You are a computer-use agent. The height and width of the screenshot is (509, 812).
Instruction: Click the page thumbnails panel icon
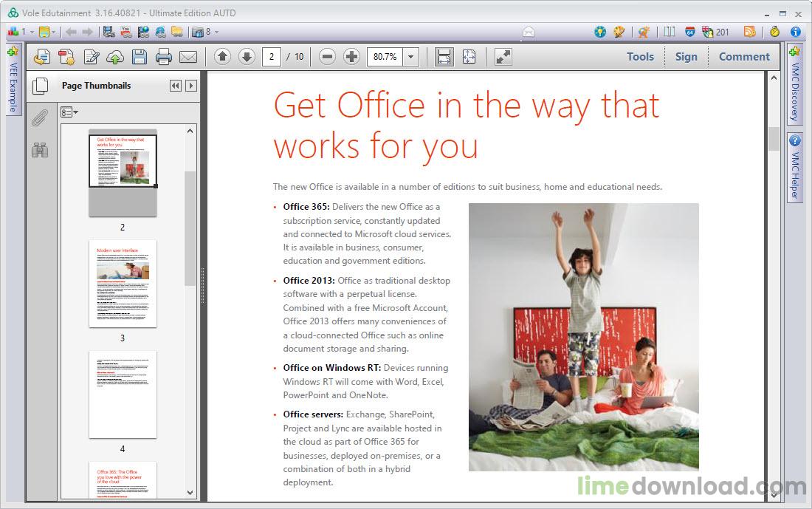(x=40, y=86)
